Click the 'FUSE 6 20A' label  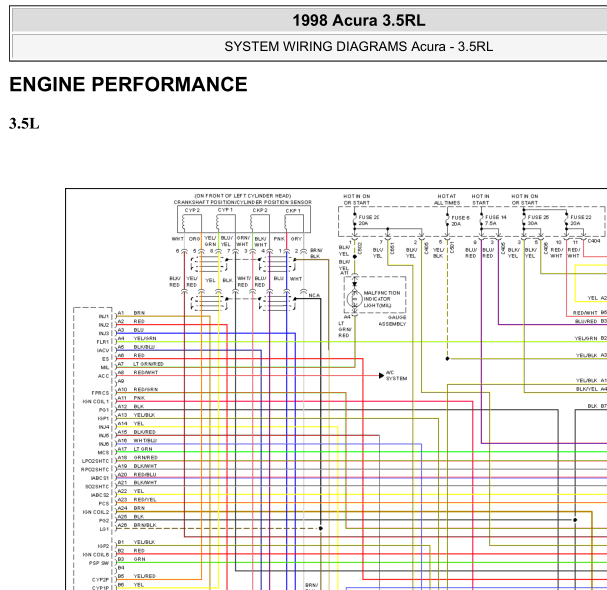click(460, 221)
